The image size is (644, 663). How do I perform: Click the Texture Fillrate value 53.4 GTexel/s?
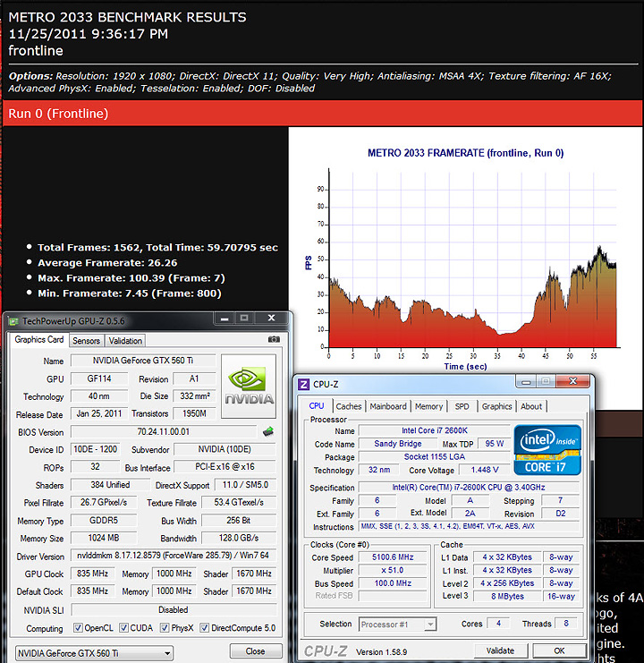pyautogui.click(x=239, y=502)
